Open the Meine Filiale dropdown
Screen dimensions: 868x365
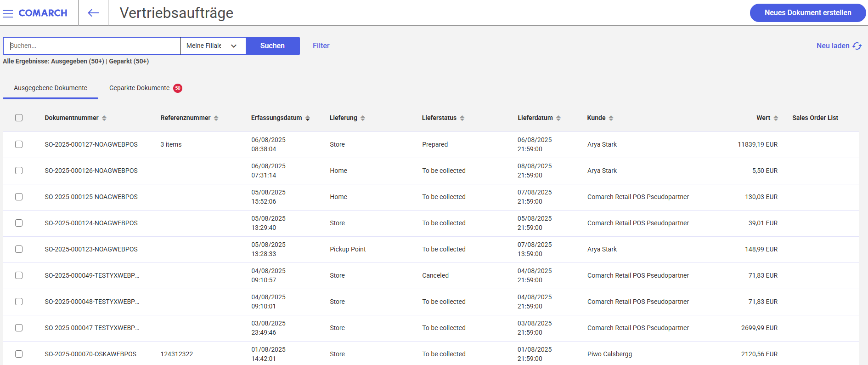click(x=213, y=46)
